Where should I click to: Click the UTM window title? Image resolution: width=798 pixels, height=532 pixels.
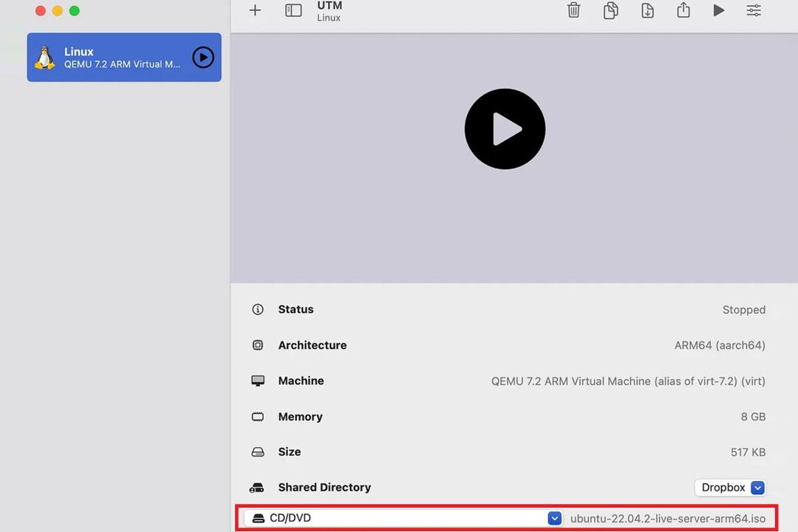point(330,6)
